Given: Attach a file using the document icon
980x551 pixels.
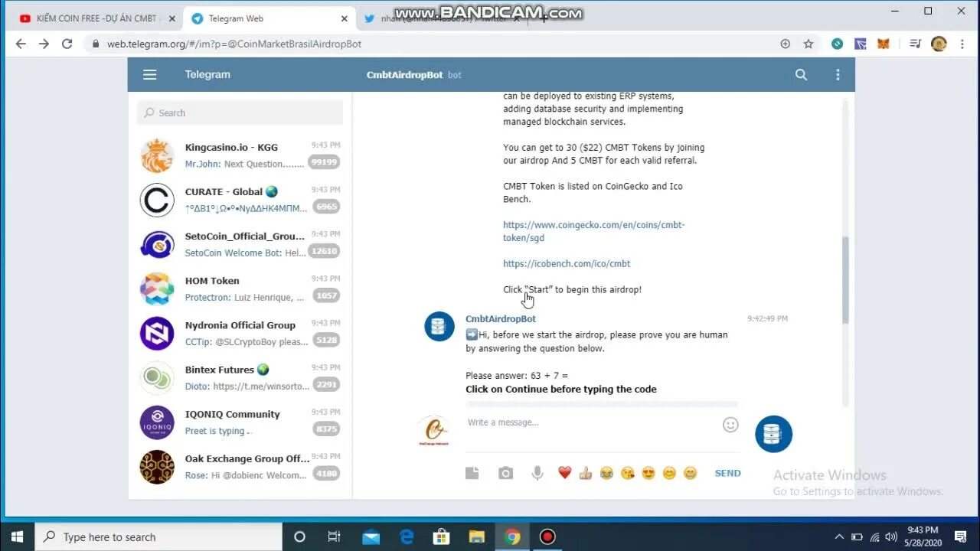Looking at the screenshot, I should (x=472, y=473).
